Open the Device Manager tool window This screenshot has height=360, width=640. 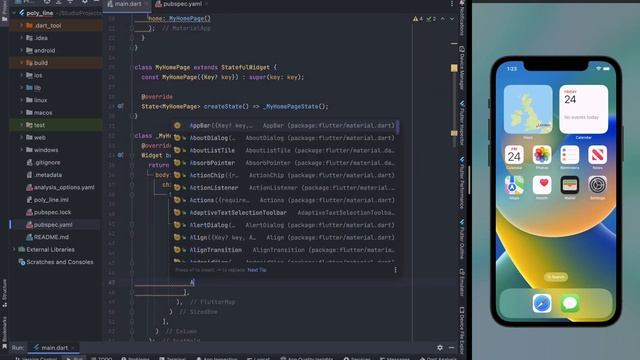[462, 68]
